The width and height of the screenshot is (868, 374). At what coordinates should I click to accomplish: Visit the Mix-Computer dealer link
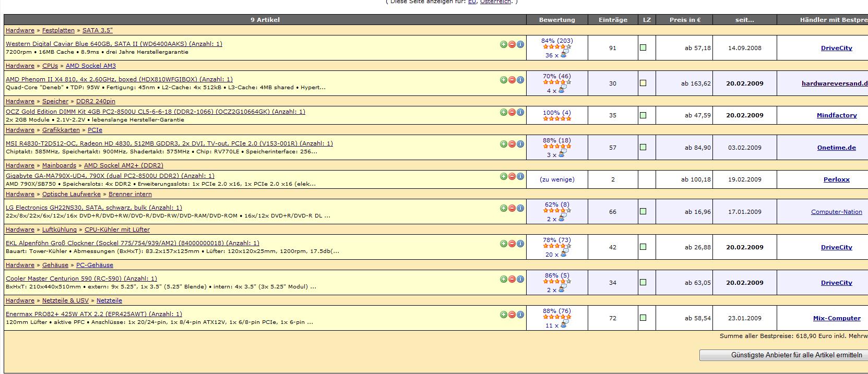point(837,318)
